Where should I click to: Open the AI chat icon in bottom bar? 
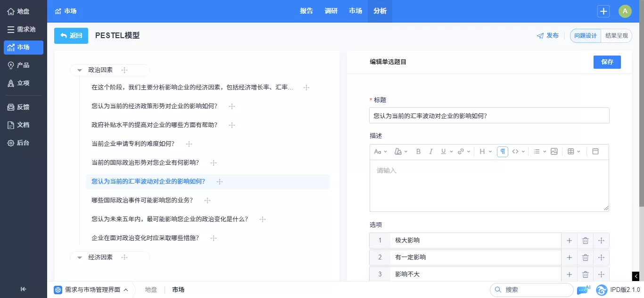tap(583, 290)
